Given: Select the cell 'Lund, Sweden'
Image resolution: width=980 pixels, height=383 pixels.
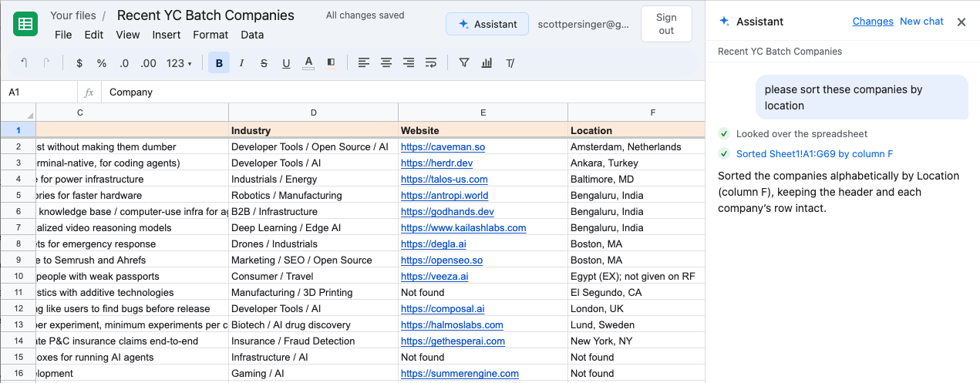Looking at the screenshot, I should click(x=637, y=325).
